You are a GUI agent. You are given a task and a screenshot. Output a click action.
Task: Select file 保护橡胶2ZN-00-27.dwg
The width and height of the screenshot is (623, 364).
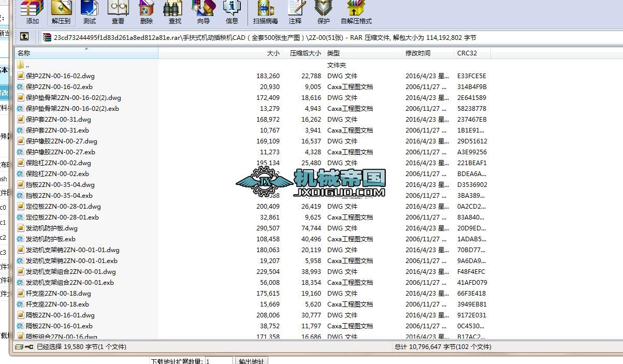(61, 141)
